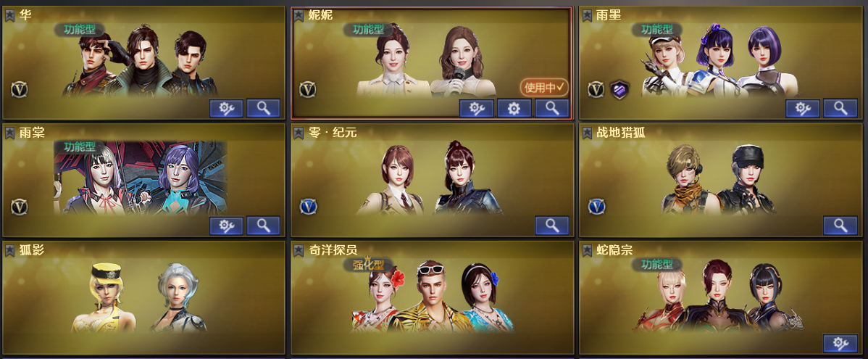Viewport: 868px width, 359px height.
Task: Toggle favorite star for 妮妮 card
Action: [x=299, y=15]
